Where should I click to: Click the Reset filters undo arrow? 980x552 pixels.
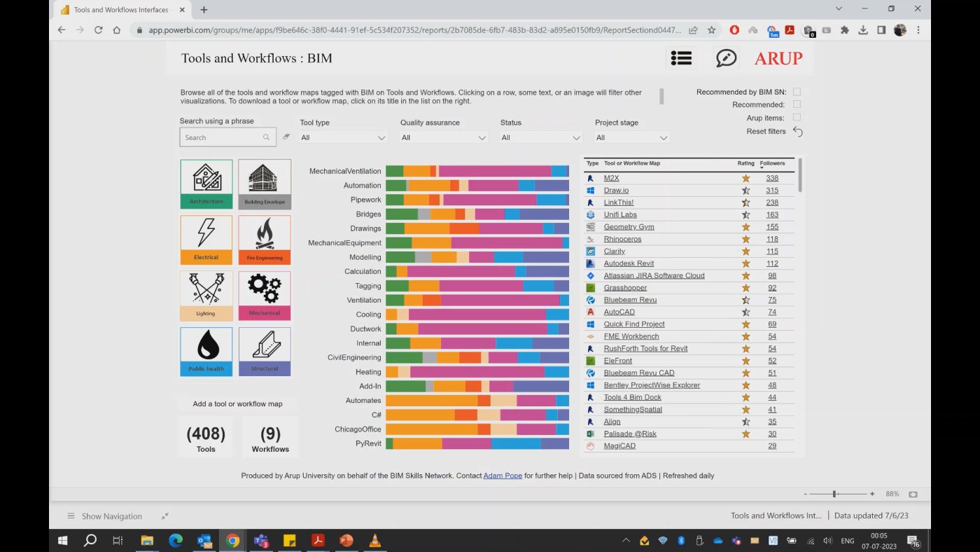pyautogui.click(x=797, y=132)
